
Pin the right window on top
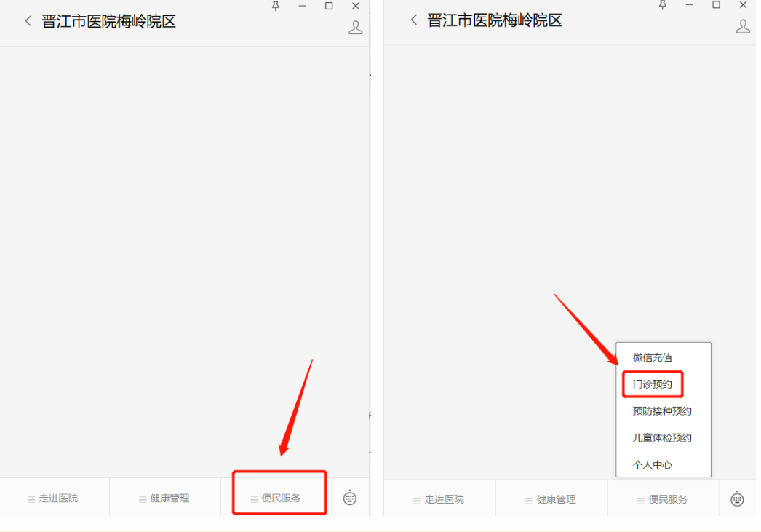(663, 5)
